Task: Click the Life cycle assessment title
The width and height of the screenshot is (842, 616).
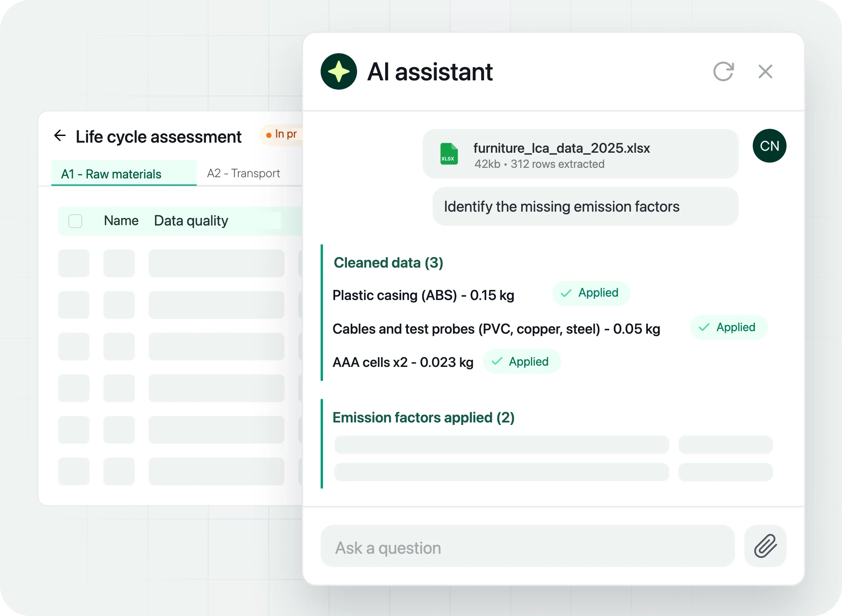Action: click(x=158, y=137)
